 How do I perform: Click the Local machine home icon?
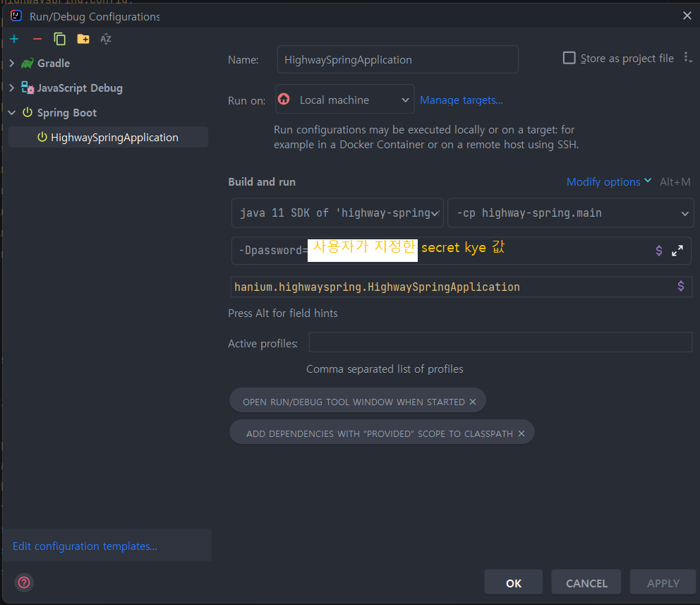tap(284, 99)
